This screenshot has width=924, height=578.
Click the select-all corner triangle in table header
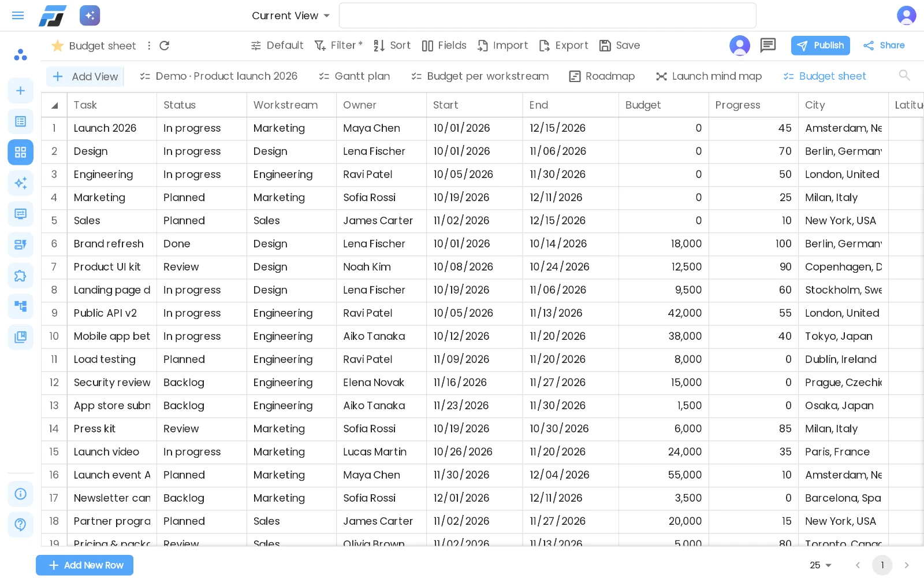coord(54,105)
